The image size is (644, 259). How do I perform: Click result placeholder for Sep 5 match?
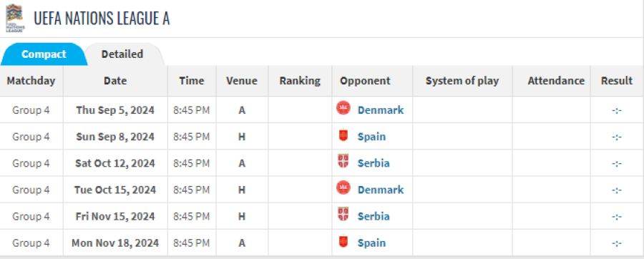point(617,110)
